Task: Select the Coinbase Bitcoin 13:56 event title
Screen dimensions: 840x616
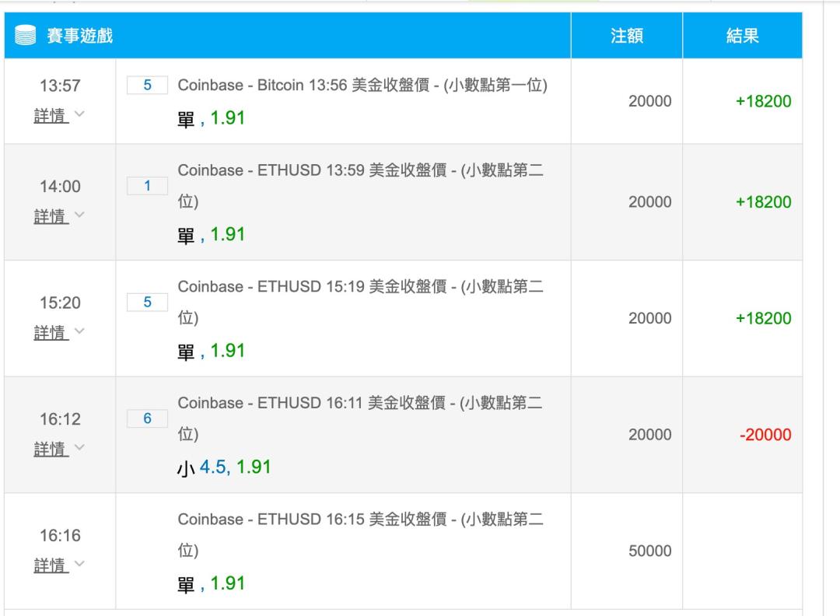Action: click(362, 86)
